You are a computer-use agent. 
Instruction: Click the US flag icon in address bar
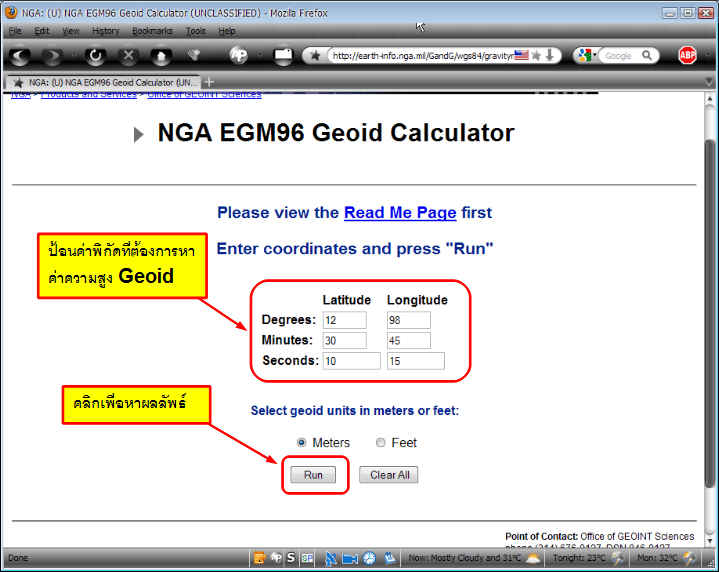coord(521,56)
